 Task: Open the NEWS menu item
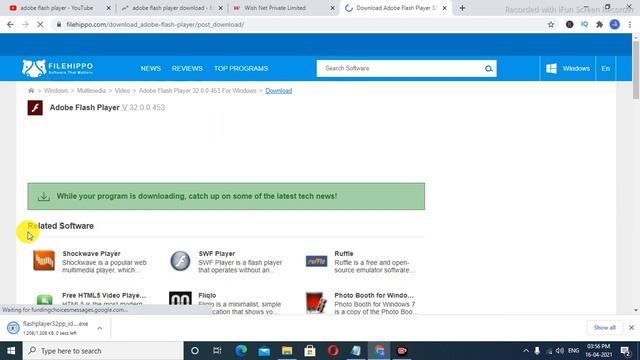click(x=151, y=69)
